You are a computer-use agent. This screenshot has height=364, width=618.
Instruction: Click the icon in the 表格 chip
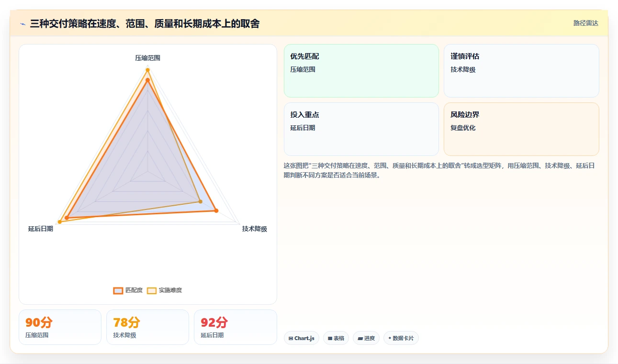click(330, 338)
